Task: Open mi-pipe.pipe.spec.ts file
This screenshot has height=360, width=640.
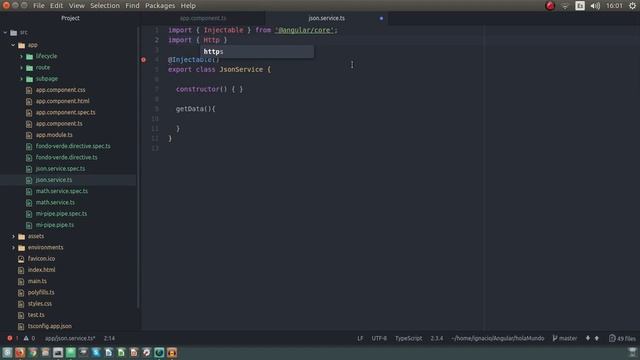Action: tap(61, 214)
